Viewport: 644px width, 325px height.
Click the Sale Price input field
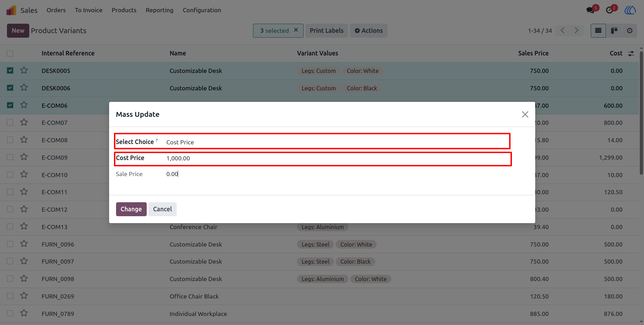(x=337, y=174)
